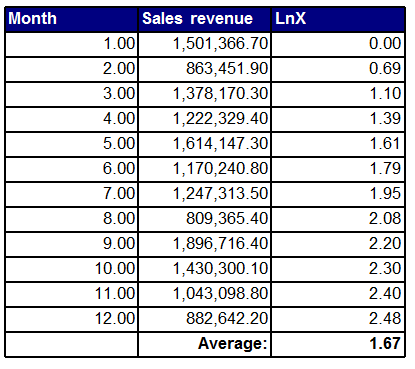Select the month cell 9.00
This screenshot has height=369, width=415.
coord(72,244)
